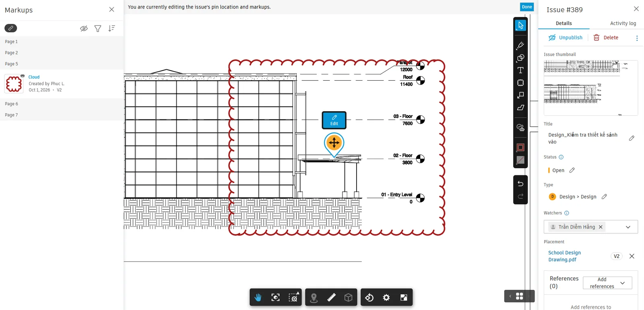Fit drawing to view
This screenshot has height=310, width=644.
[276, 298]
